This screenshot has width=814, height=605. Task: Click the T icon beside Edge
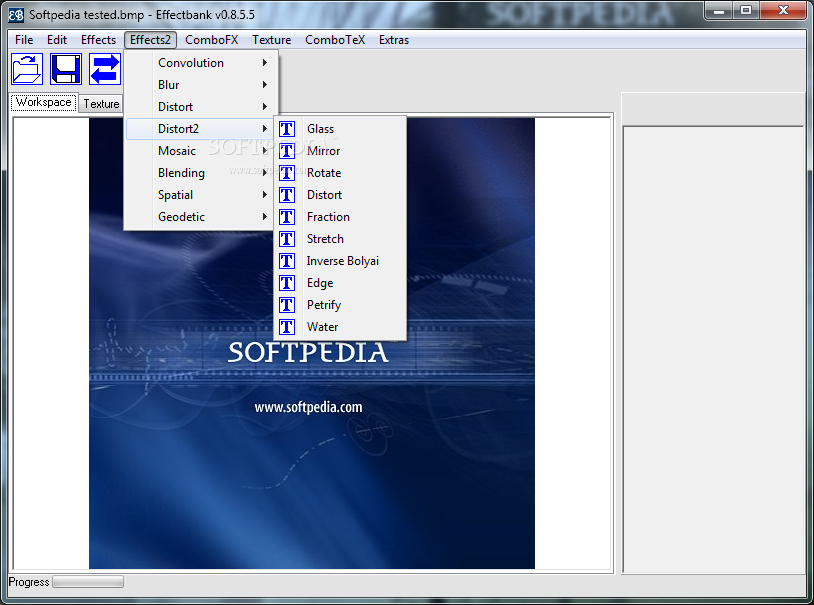tap(287, 283)
